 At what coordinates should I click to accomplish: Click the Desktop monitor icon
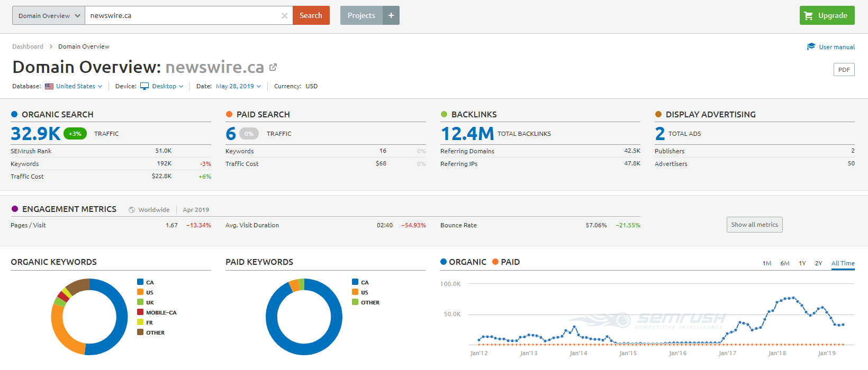coord(144,86)
